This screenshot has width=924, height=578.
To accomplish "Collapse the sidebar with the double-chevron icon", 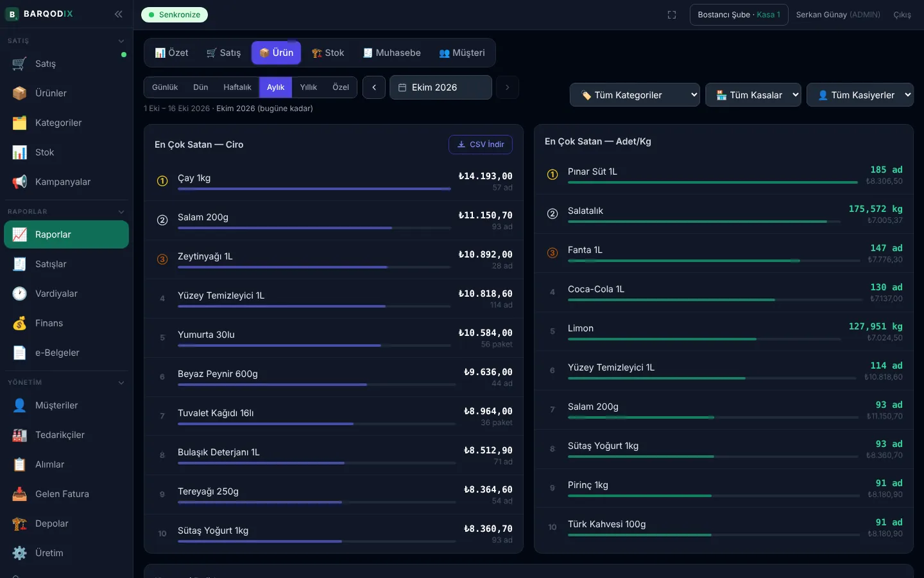I will coord(119,14).
